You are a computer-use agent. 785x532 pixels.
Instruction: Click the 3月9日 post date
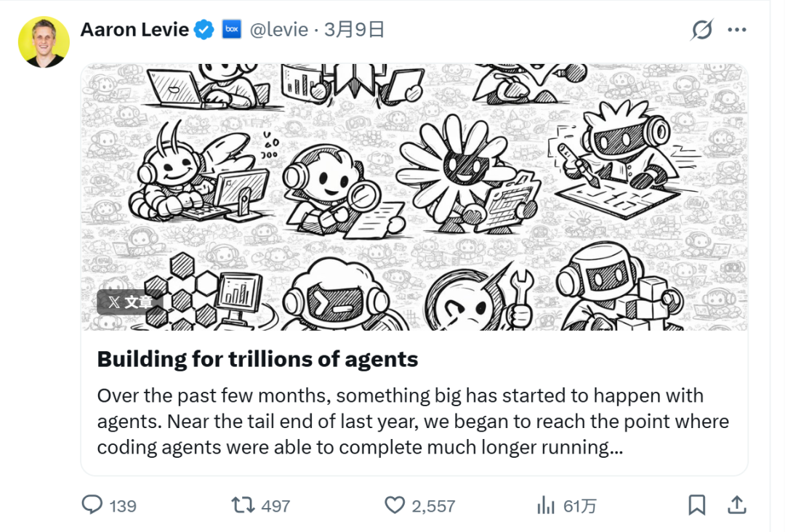pyautogui.click(x=355, y=30)
